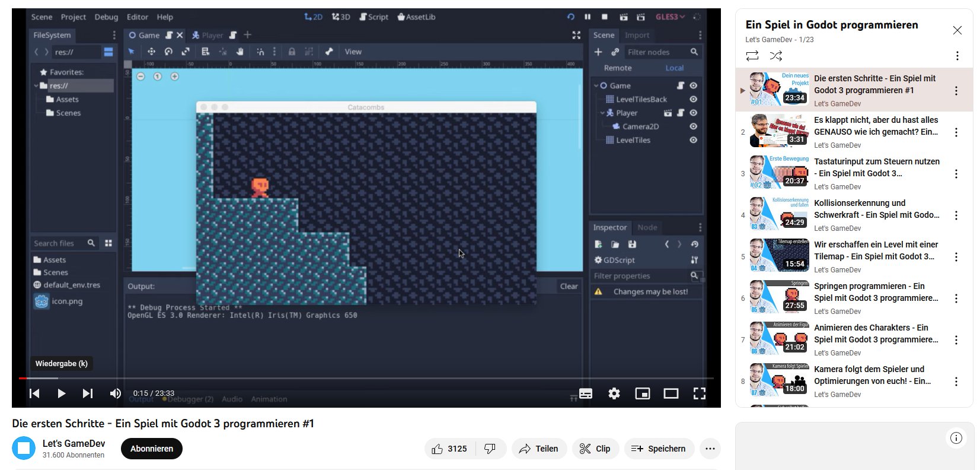Share the video via Teilen
980x470 pixels.
[538, 449]
